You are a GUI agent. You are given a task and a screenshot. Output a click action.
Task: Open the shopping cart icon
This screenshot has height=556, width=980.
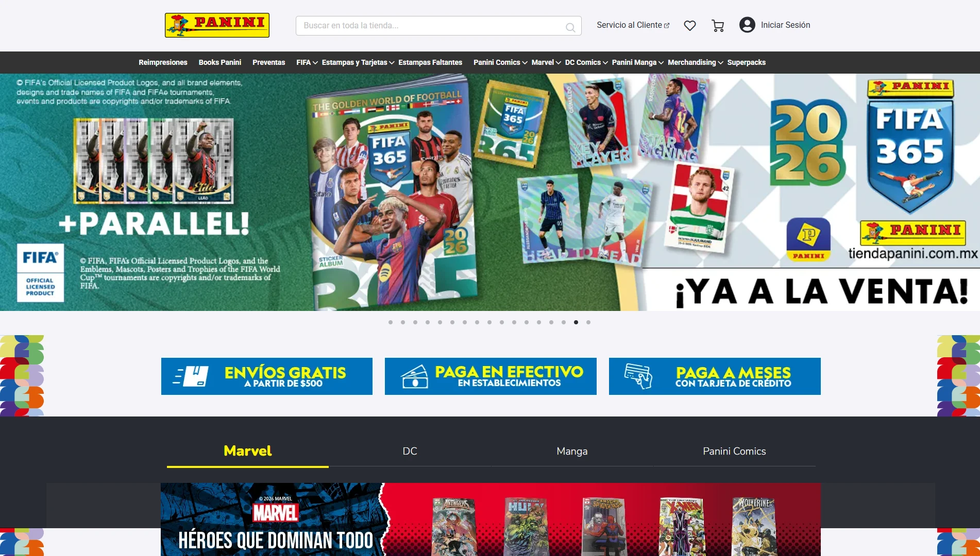click(718, 25)
